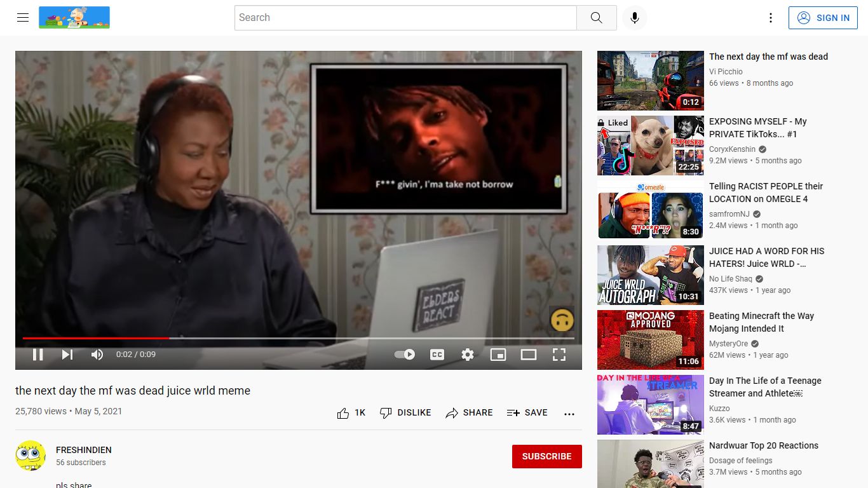Open the 'Telling RACIST PEOPLE' video thumbnail
Image resolution: width=868 pixels, height=488 pixels.
coord(651,210)
